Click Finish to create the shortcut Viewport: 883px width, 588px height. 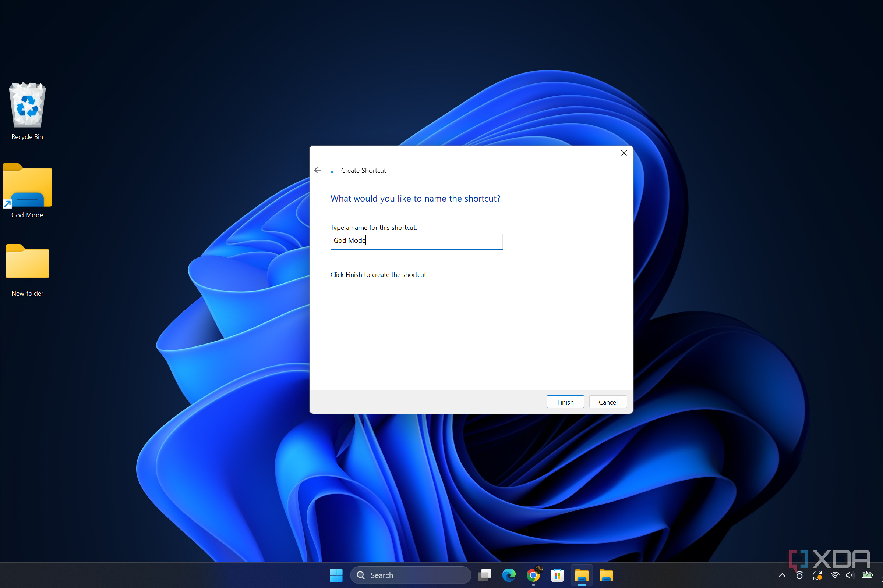pos(565,402)
